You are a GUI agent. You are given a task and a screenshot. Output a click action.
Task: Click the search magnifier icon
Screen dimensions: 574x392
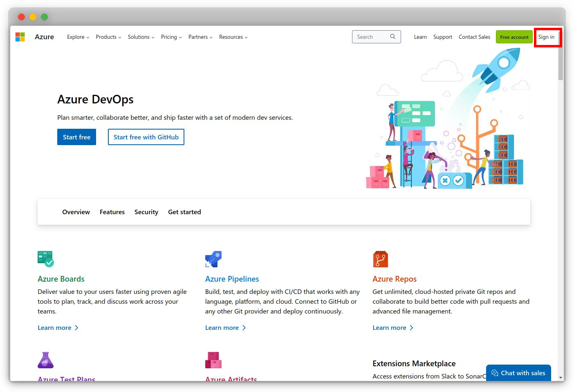pyautogui.click(x=392, y=36)
